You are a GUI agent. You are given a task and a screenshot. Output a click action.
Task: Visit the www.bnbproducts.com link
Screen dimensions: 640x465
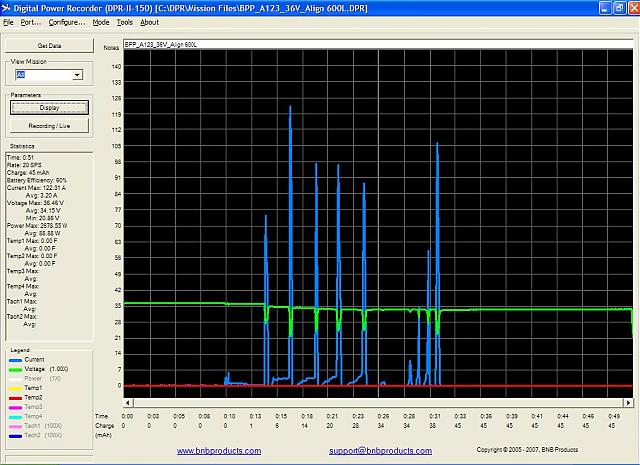pyautogui.click(x=219, y=451)
